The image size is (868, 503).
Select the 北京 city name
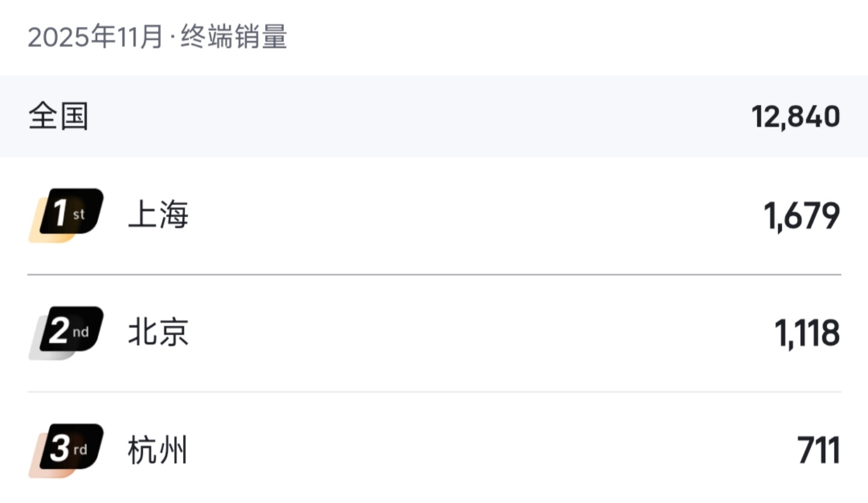159,333
